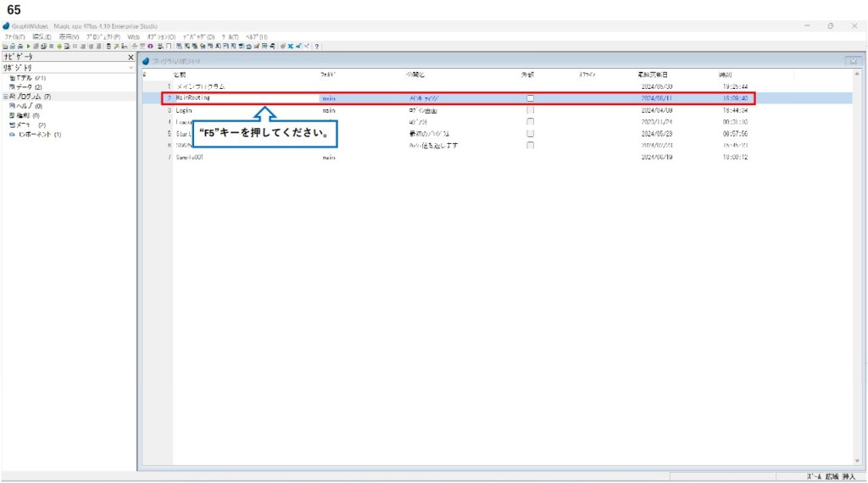The height and width of the screenshot is (483, 868).
Task: Click the question mark help toolbar icon
Action: tap(316, 46)
